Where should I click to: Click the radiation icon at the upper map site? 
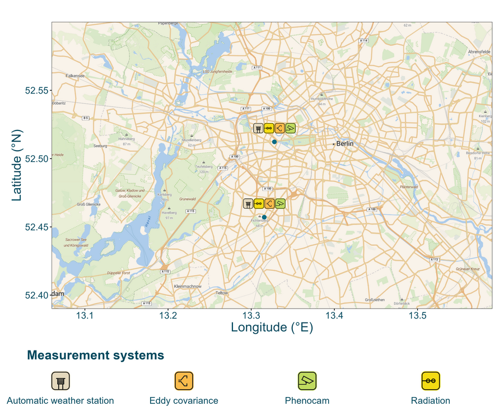point(269,128)
